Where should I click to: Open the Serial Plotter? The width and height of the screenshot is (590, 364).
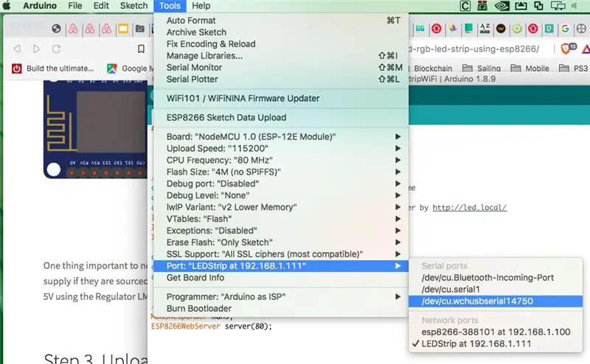[281, 80]
